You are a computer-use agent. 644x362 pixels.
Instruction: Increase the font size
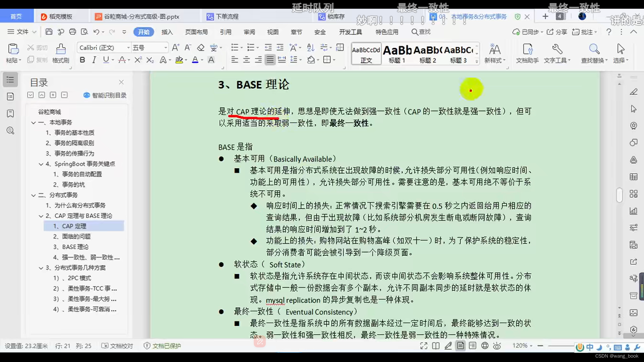tap(175, 48)
